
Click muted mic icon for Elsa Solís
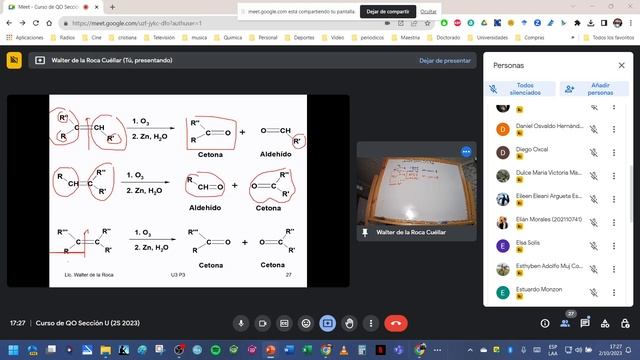(594, 246)
